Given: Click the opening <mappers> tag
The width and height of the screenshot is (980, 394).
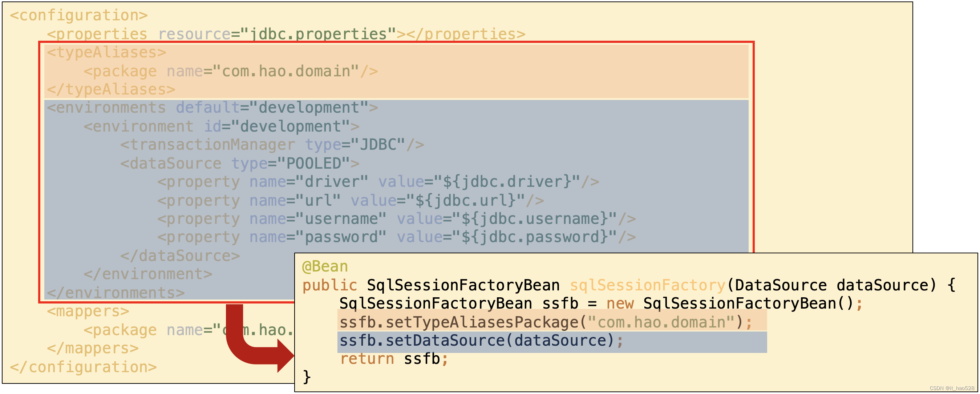Looking at the screenshot, I should coord(88,311).
